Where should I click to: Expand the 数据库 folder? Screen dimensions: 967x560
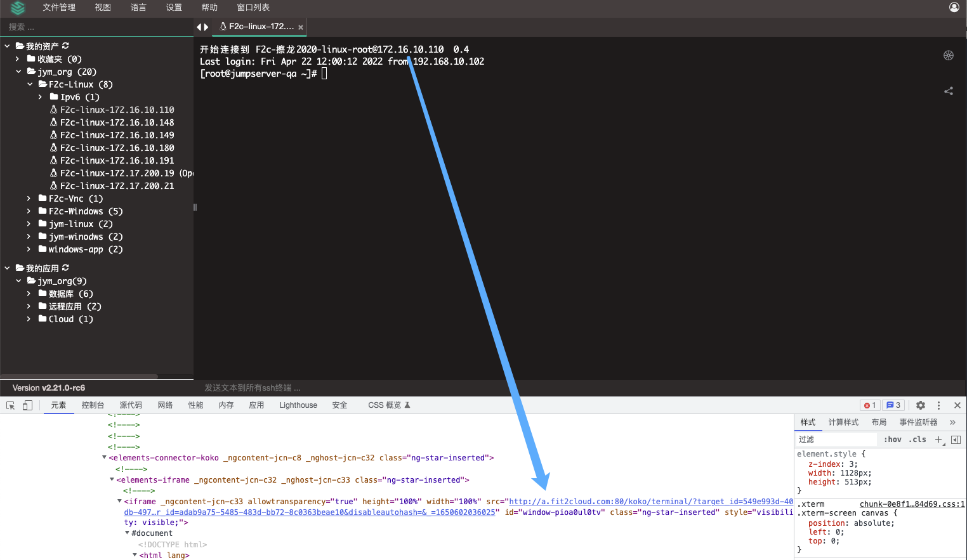[28, 293]
